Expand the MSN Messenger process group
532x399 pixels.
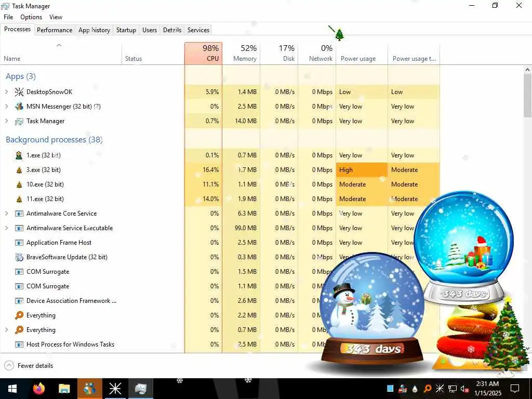pyautogui.click(x=6, y=107)
